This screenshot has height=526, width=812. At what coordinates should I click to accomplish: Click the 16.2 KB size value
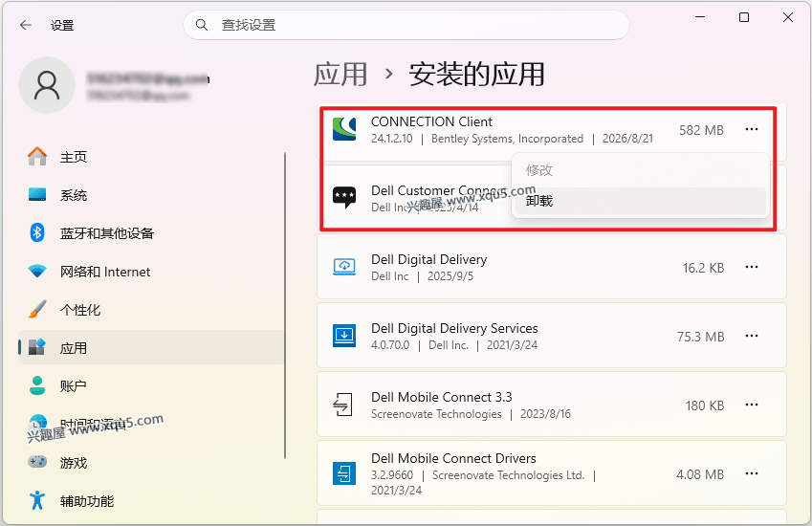point(703,268)
